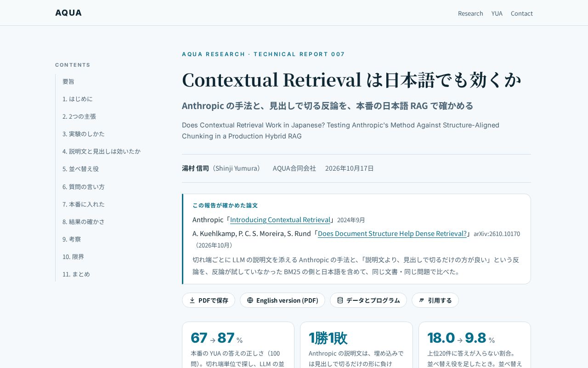Jump to section 10. 限界
The image size is (588, 368).
coord(73,257)
